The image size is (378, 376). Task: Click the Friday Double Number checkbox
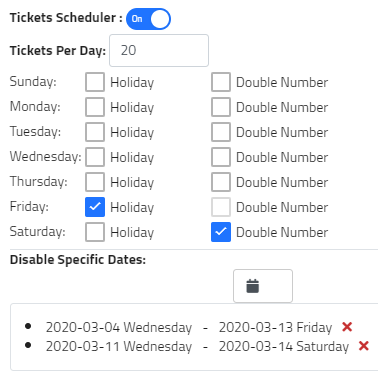221,207
